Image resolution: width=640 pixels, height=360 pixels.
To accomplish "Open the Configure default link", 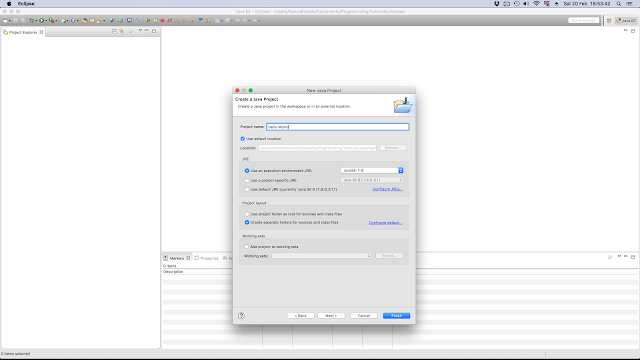I will click(386, 223).
